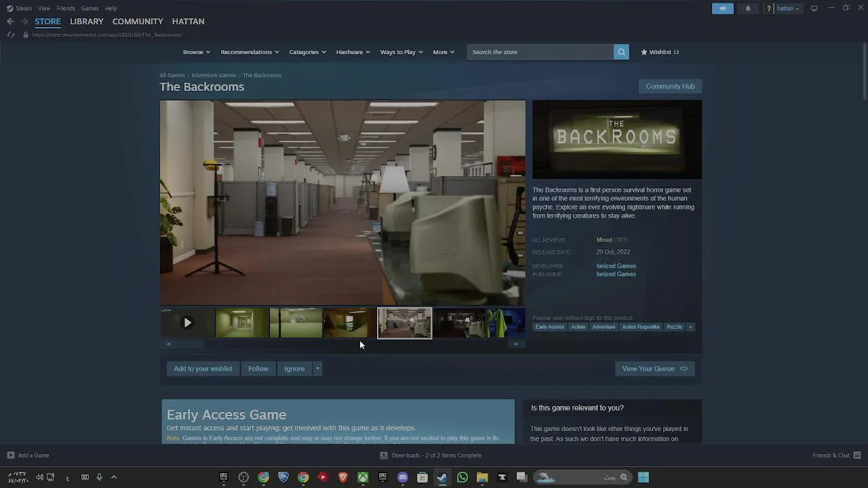This screenshot has width=868, height=488.
Task: Expand the Recommendations dropdown
Action: 250,52
